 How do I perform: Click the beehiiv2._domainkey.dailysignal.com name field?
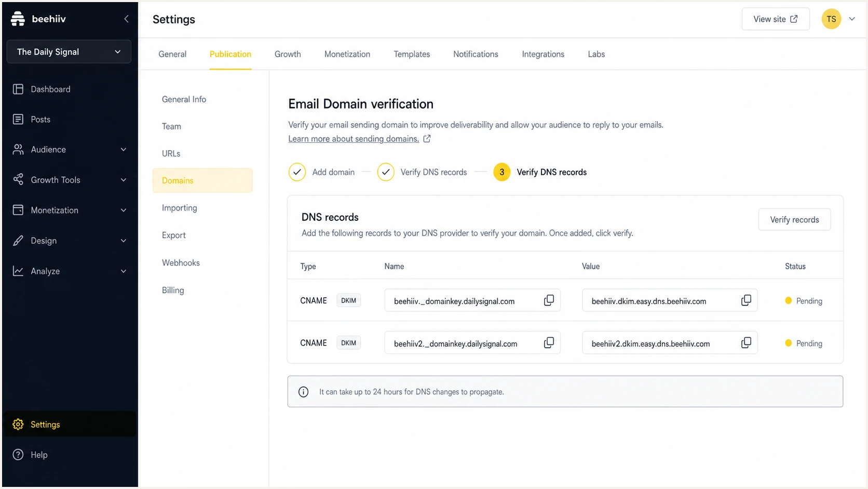coord(472,343)
